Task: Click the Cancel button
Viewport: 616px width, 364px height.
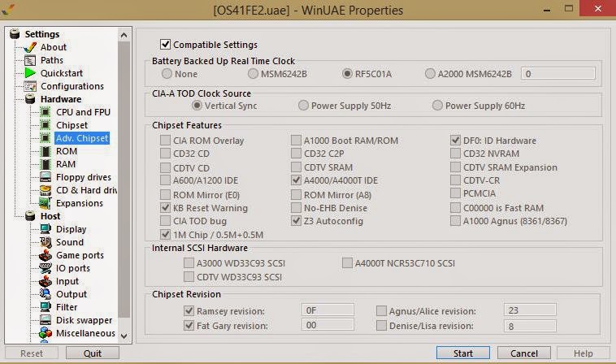Action: tap(524, 353)
